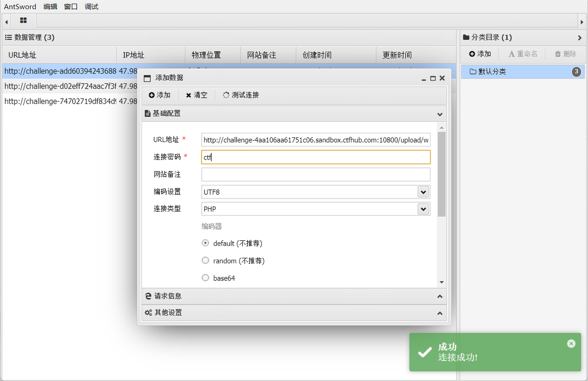
Task: Select the default encoder radio button
Action: coord(206,243)
